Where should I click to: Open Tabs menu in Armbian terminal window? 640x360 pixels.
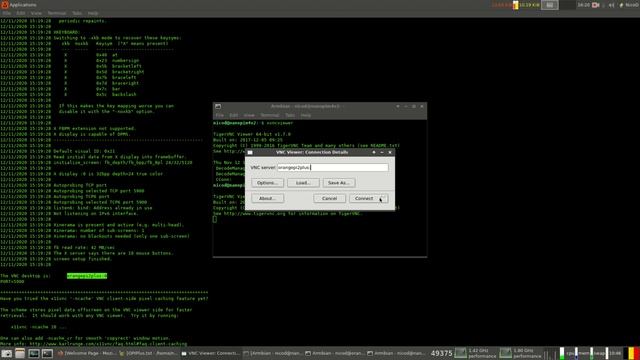point(290,115)
